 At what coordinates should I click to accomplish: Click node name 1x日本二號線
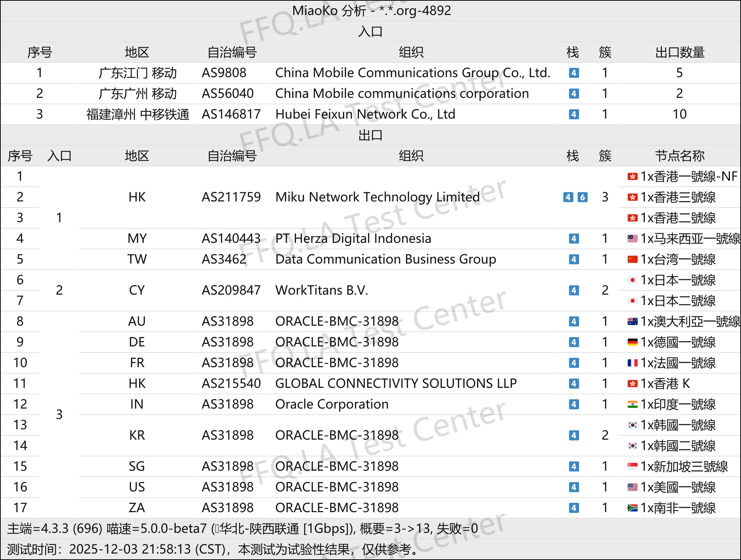[678, 301]
